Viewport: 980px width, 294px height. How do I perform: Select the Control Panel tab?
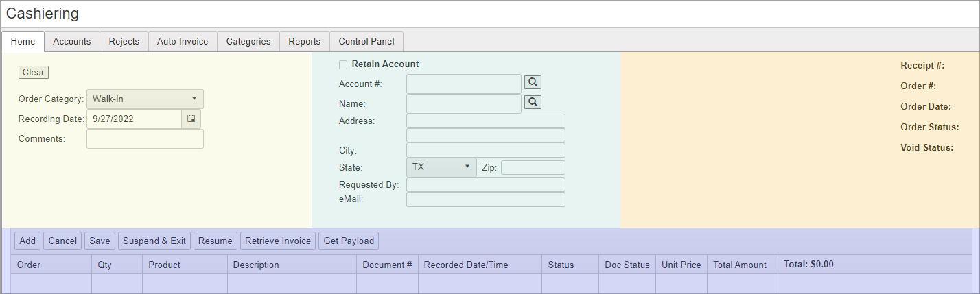click(366, 42)
